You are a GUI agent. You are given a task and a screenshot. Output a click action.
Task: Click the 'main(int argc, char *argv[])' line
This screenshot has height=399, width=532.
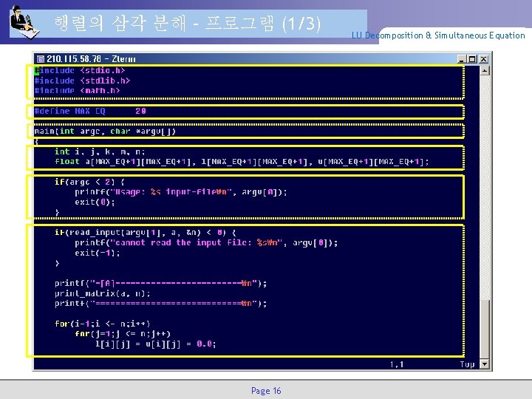[x=105, y=132]
